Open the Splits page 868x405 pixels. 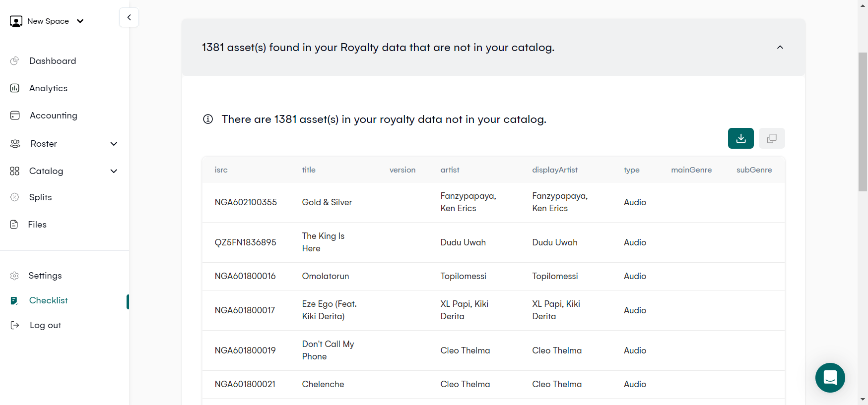(x=41, y=197)
